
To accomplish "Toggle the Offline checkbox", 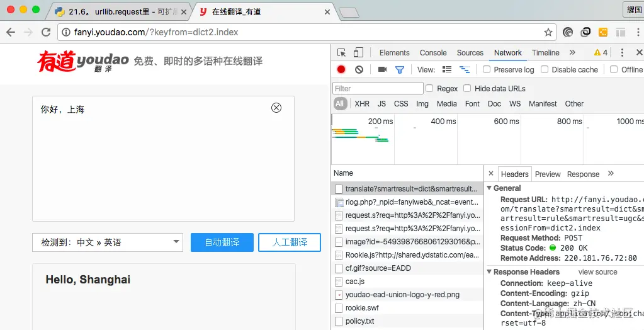I will (x=614, y=69).
